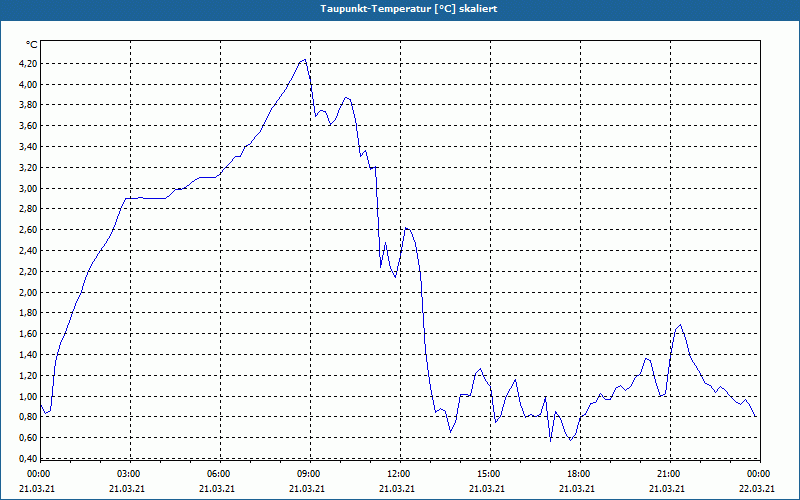Screen dimensions: 800x500
Task: Click the 1,60 y-axis label
Action: click(x=28, y=334)
